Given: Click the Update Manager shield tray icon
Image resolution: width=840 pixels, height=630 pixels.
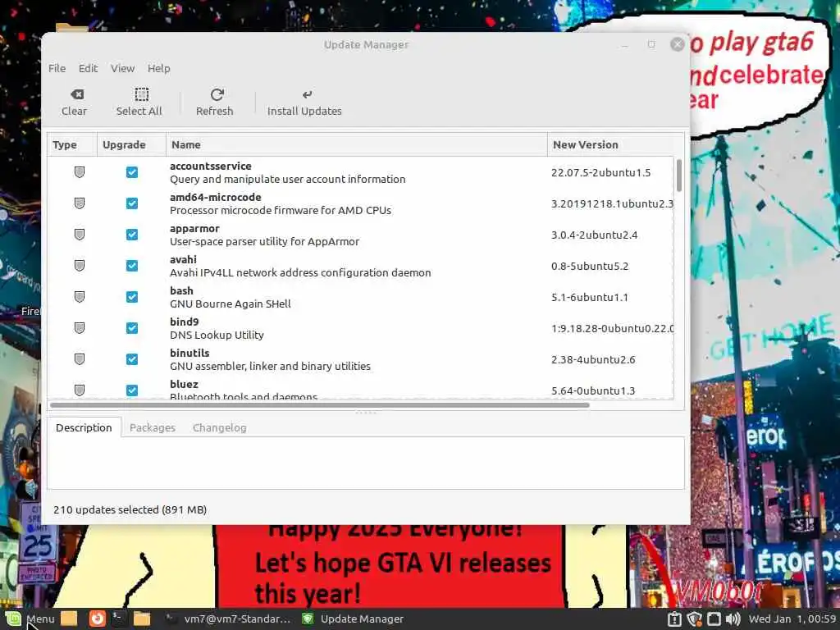Looking at the screenshot, I should [694, 619].
